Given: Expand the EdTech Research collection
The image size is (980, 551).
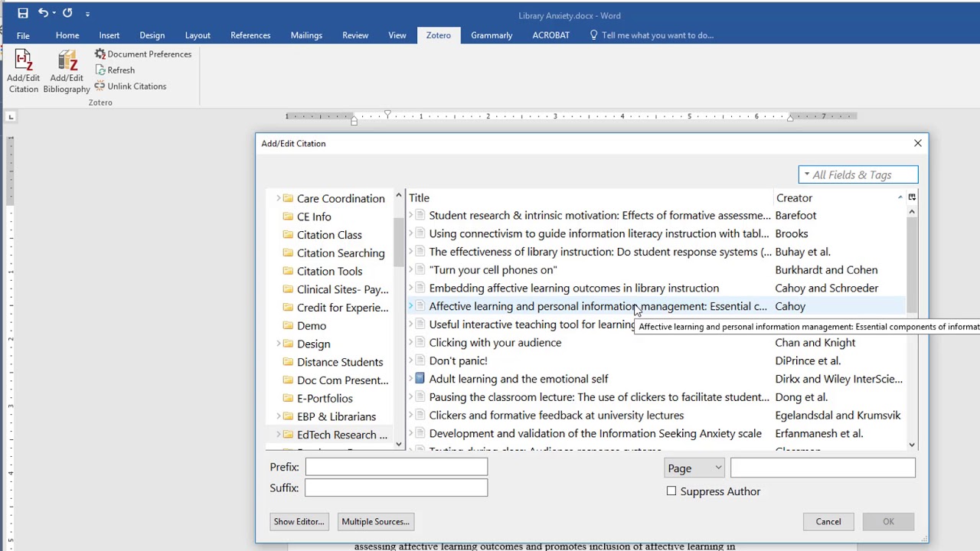Looking at the screenshot, I should click(x=278, y=435).
